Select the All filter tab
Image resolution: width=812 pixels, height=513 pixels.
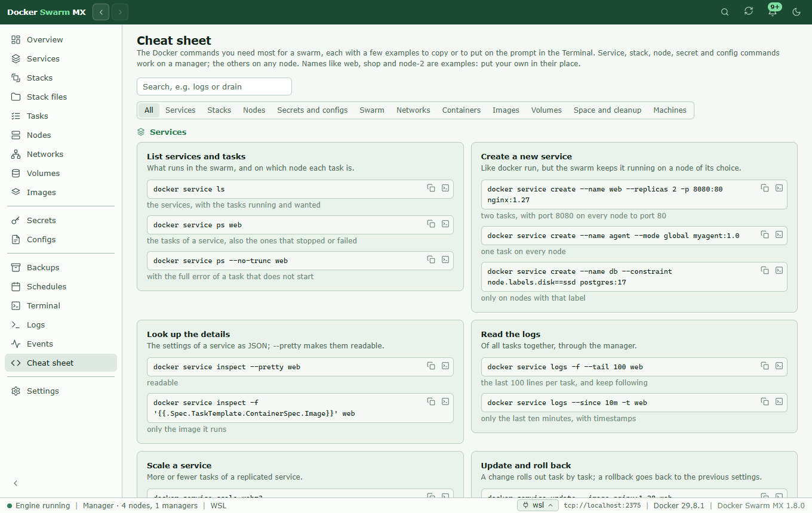coord(149,110)
